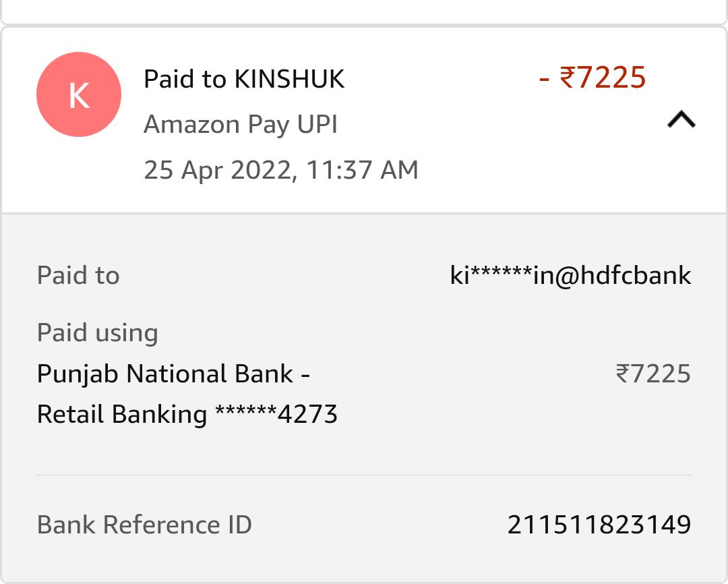Select the masked UPI ID at hdfcbank
728x584 pixels.
[570, 275]
